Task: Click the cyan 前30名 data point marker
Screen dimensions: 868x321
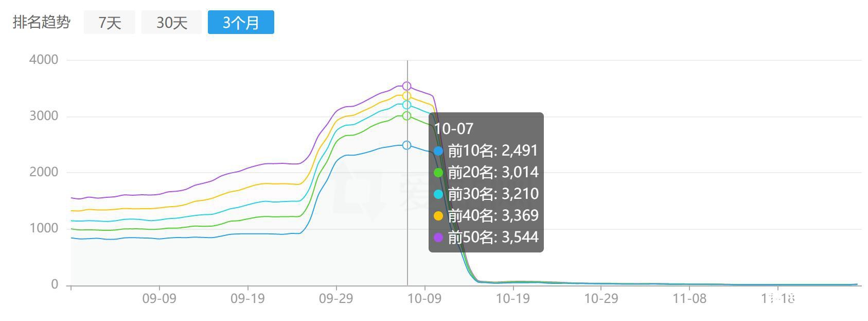Action: coord(406,105)
